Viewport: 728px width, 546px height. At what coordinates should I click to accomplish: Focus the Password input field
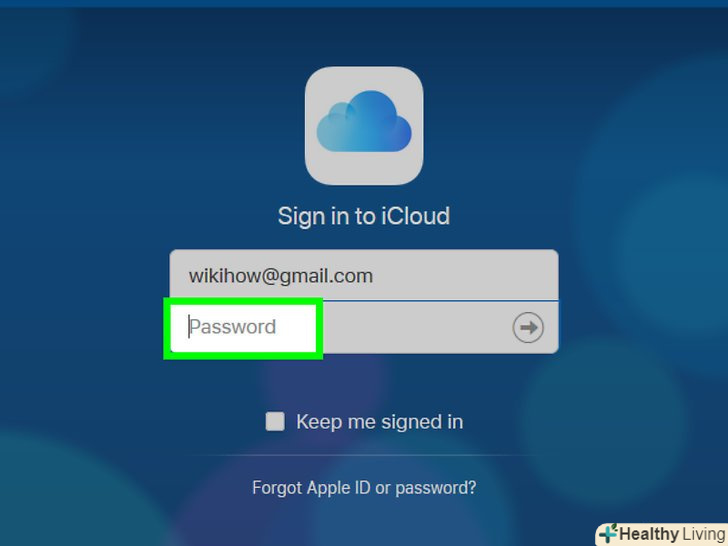click(x=364, y=327)
